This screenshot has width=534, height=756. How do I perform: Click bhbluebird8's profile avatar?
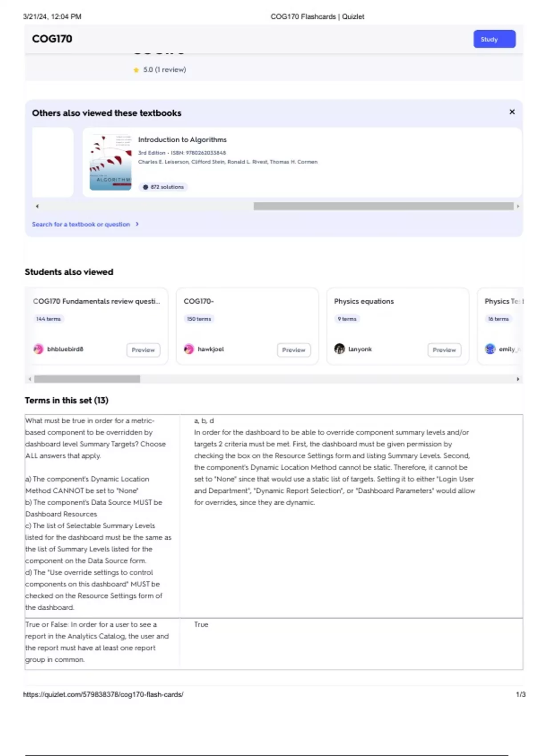pos(39,349)
